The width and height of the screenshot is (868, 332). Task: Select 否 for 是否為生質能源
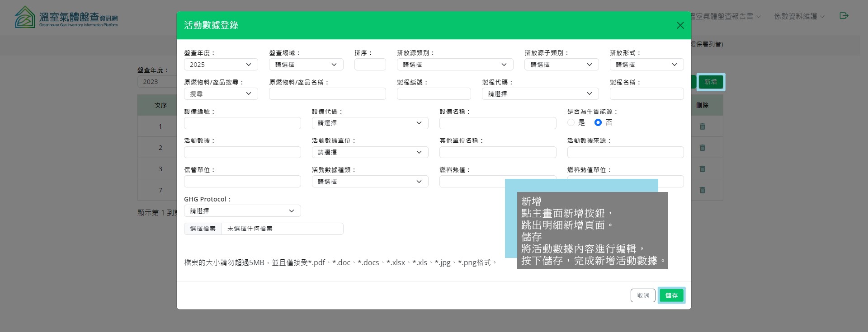pos(598,122)
